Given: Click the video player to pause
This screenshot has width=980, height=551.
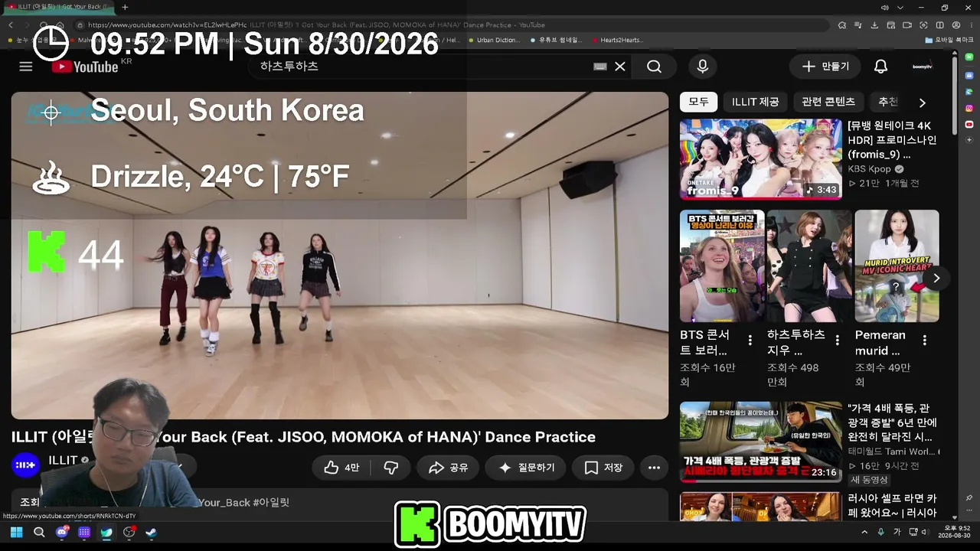Looking at the screenshot, I should [x=339, y=256].
